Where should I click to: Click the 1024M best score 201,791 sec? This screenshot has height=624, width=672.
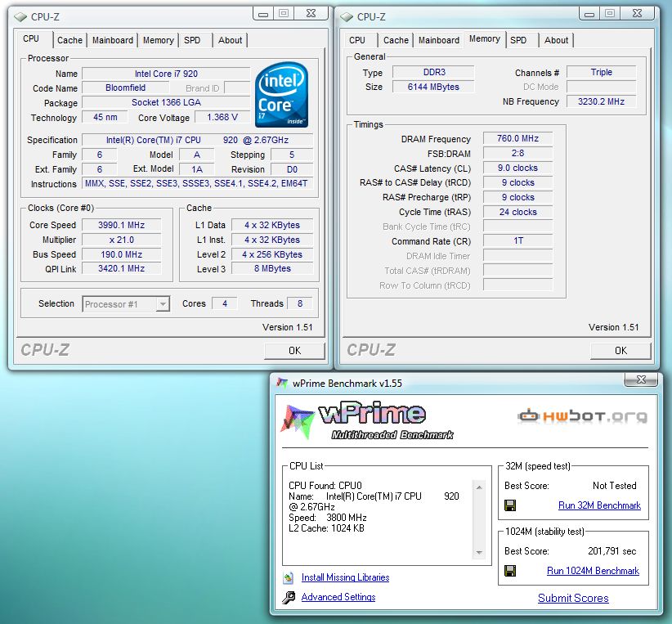[x=612, y=551]
